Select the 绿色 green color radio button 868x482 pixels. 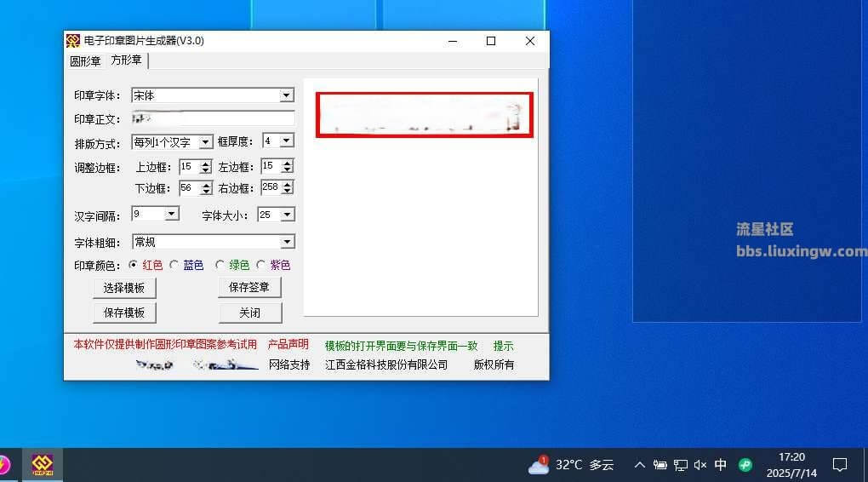[x=220, y=265]
